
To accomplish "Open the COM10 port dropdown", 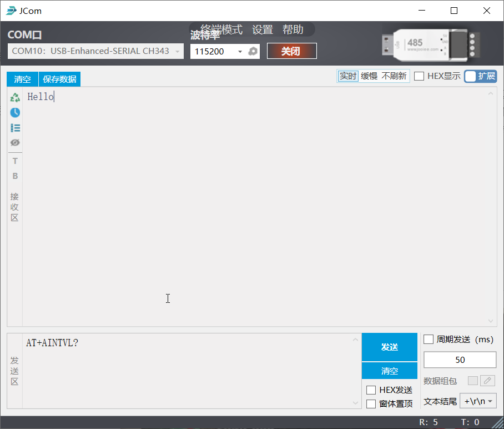I will point(95,51).
